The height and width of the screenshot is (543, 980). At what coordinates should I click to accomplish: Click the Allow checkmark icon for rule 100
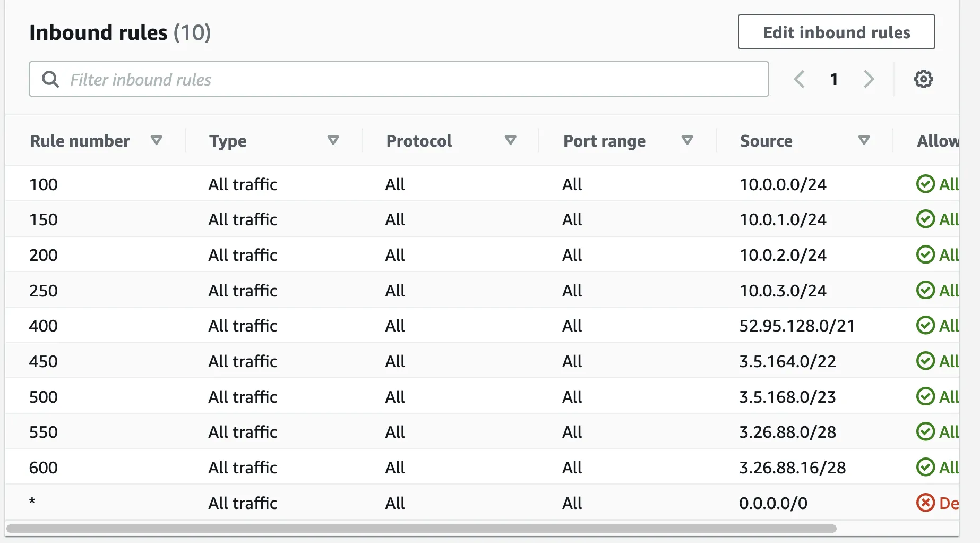[925, 184]
